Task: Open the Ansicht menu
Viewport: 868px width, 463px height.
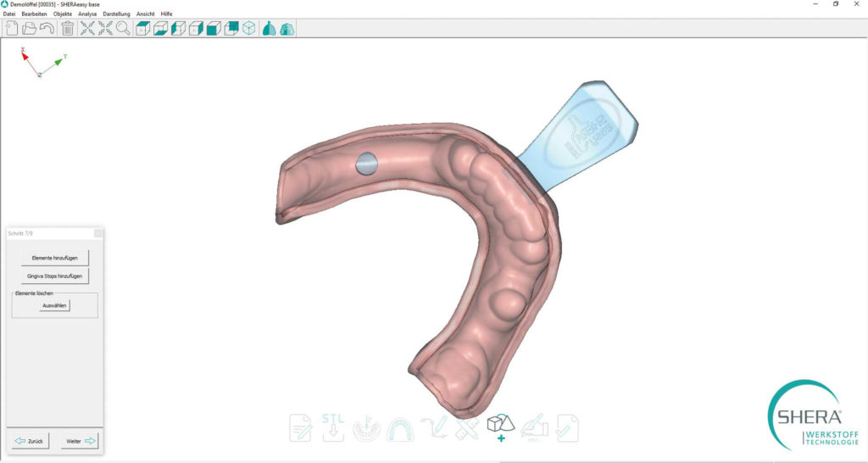Action: pos(146,14)
